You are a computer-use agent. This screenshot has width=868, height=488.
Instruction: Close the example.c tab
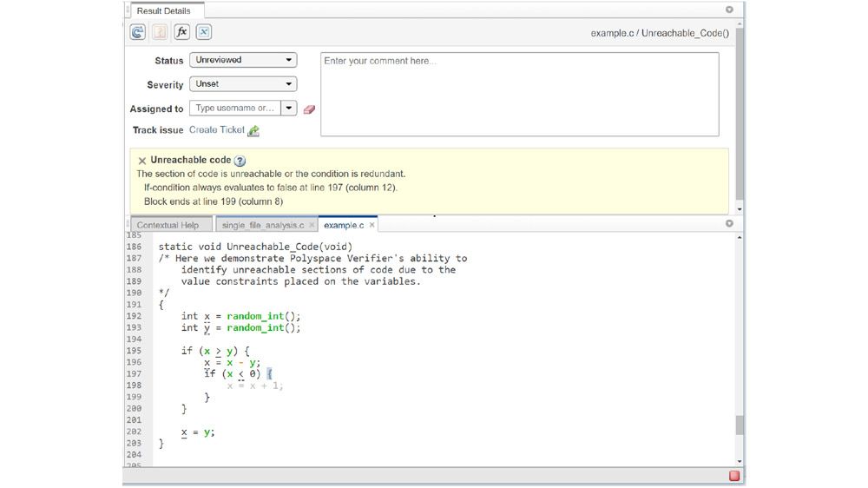coord(372,225)
